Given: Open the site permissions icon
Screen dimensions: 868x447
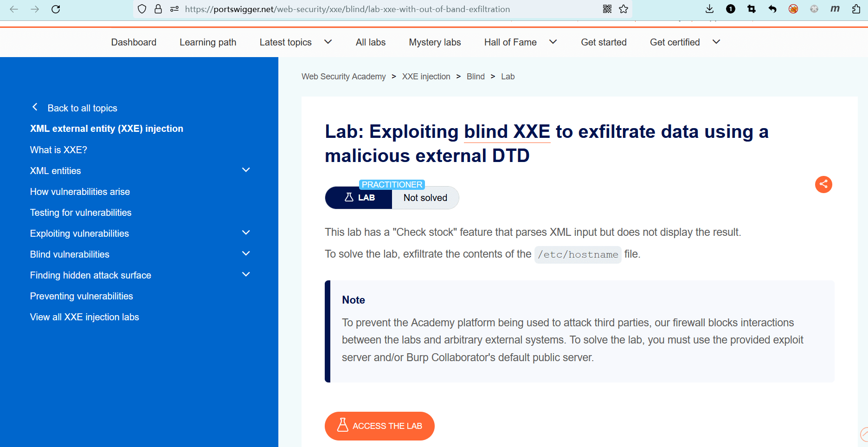Looking at the screenshot, I should coord(174,9).
